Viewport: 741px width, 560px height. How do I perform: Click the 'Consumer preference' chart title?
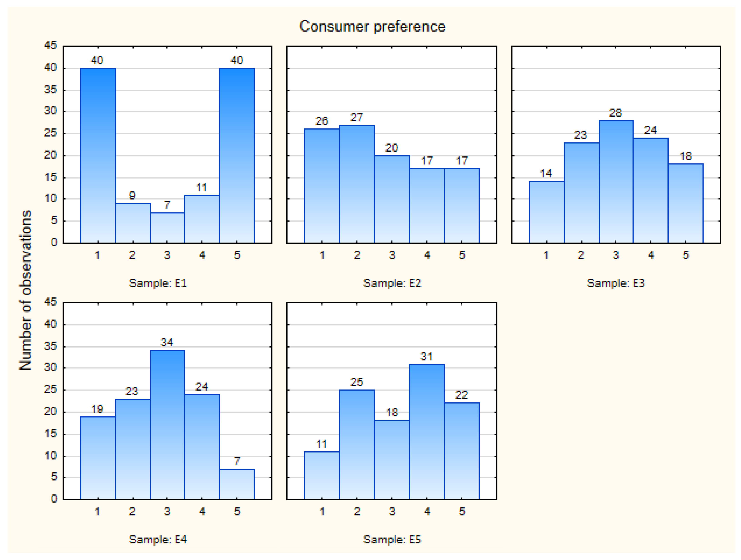[x=372, y=26]
